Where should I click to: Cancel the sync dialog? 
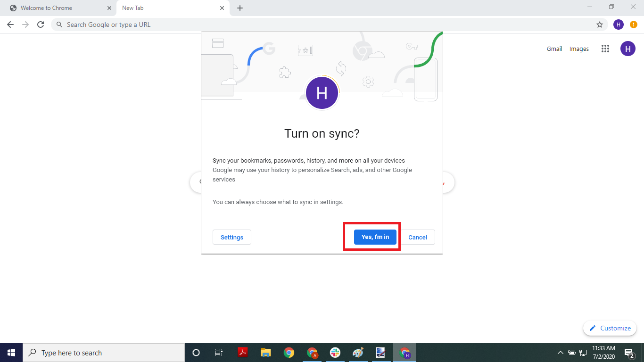pos(418,237)
